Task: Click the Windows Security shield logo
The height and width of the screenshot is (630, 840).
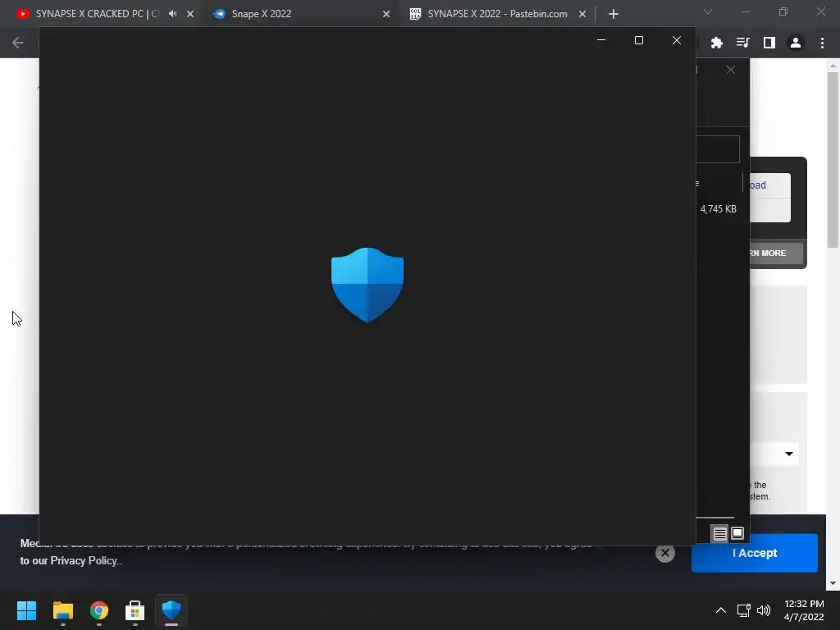Action: 367,285
